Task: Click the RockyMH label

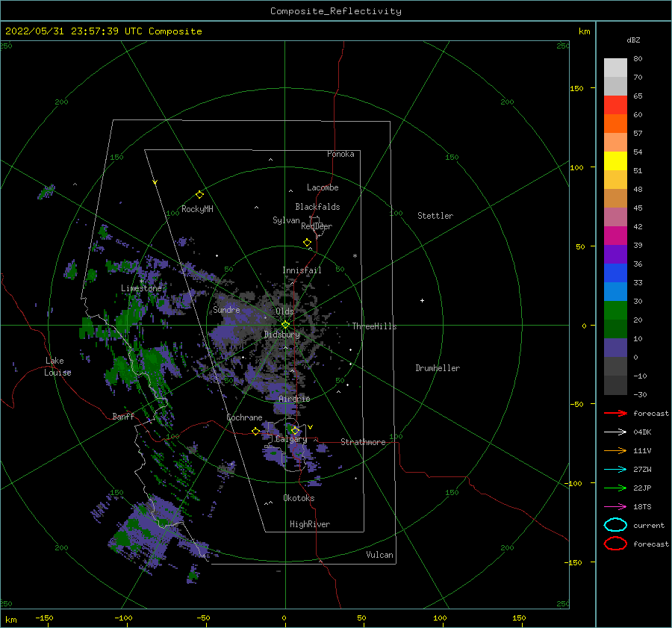Action: [197, 209]
